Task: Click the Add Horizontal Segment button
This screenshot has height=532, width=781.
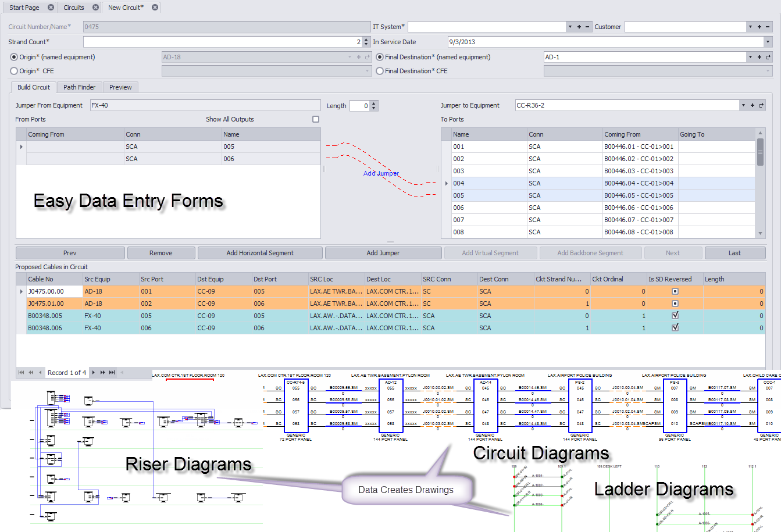Action: pyautogui.click(x=259, y=253)
